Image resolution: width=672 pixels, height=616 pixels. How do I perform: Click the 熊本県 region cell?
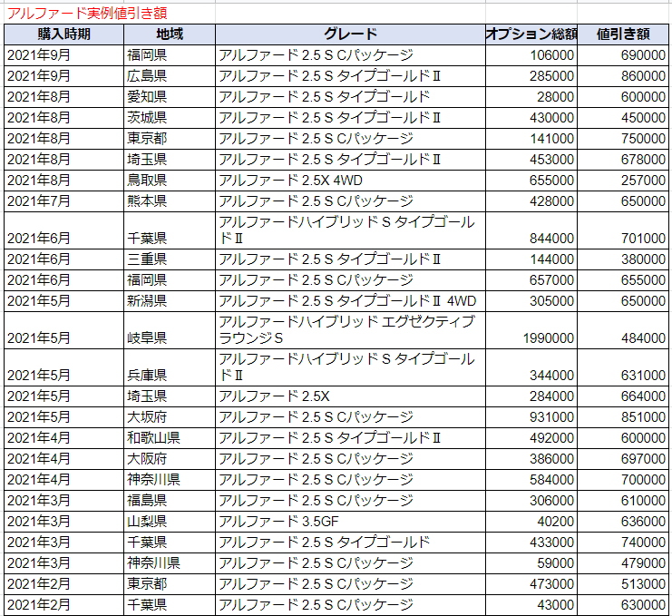(x=170, y=201)
